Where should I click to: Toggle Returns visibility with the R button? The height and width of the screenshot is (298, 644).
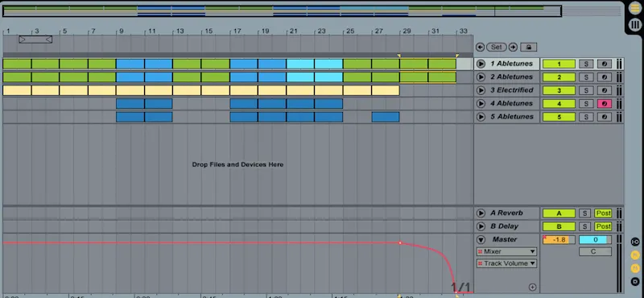635,255
